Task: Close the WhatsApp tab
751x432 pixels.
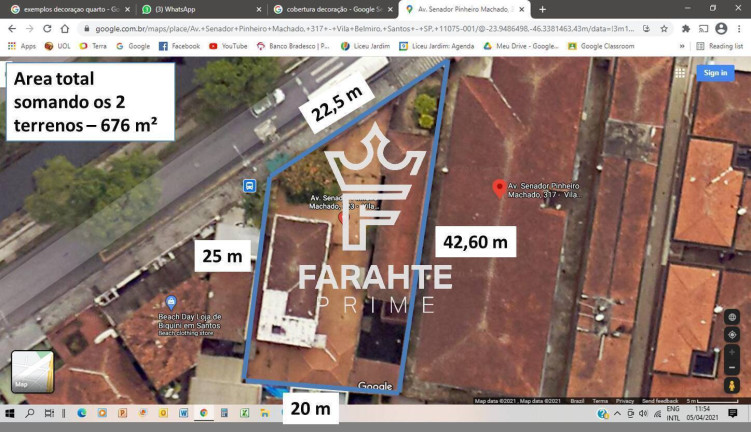Action: coord(259,9)
